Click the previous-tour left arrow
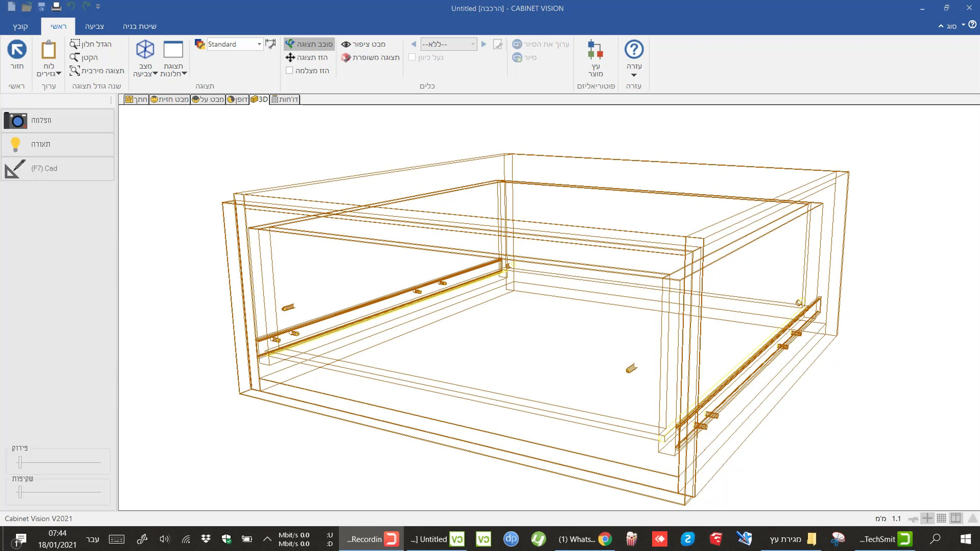The height and width of the screenshot is (551, 980). 414,44
